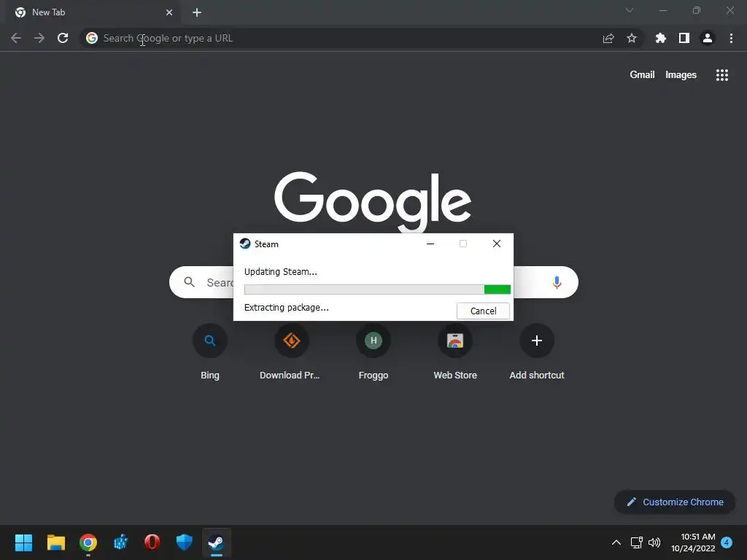Viewport: 747px width, 560px height.
Task: Click the Steam taskbar icon
Action: [217, 542]
